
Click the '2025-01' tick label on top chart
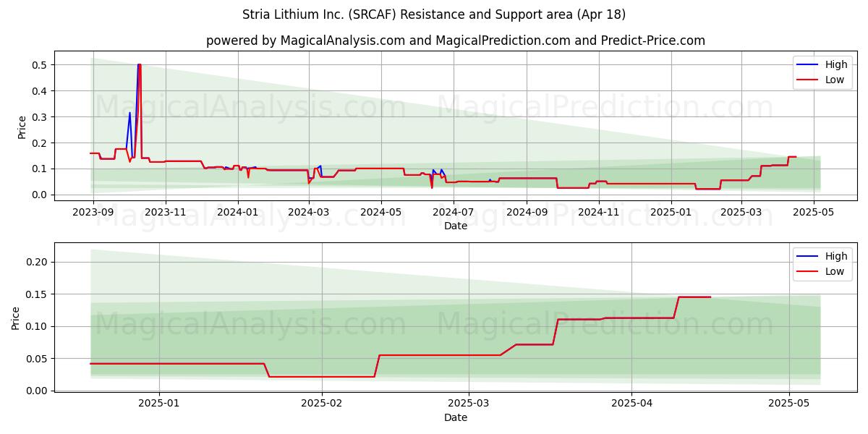[x=671, y=212]
